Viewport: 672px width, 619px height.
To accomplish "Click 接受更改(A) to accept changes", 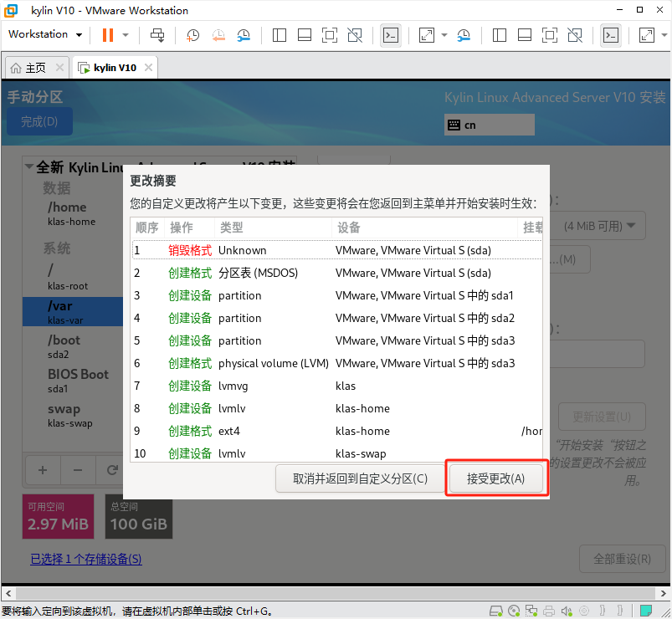I will tap(495, 478).
